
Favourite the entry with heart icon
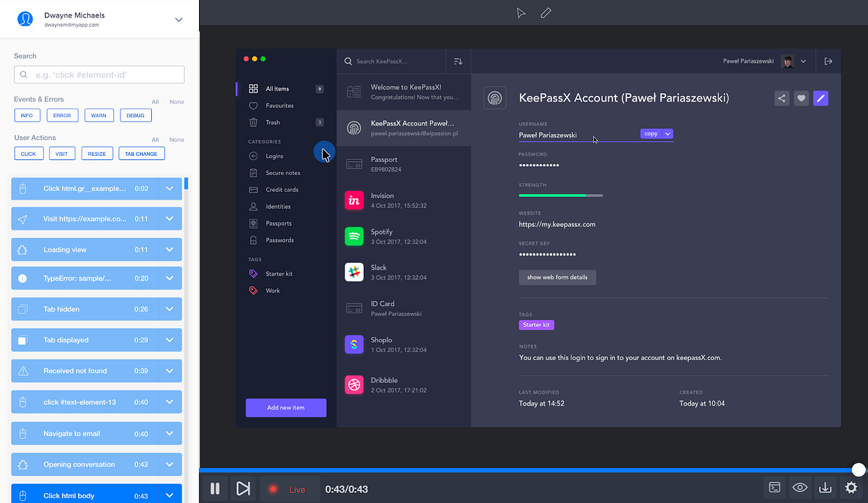pos(801,98)
